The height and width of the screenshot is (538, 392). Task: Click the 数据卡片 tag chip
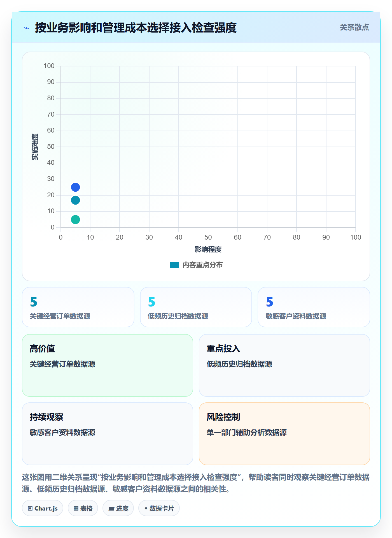coord(159,508)
